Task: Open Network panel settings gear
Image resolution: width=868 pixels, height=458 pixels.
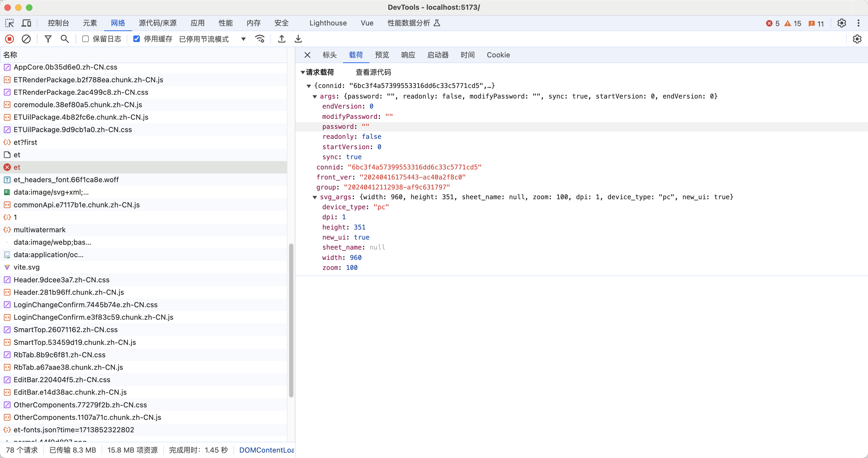Action: (857, 39)
